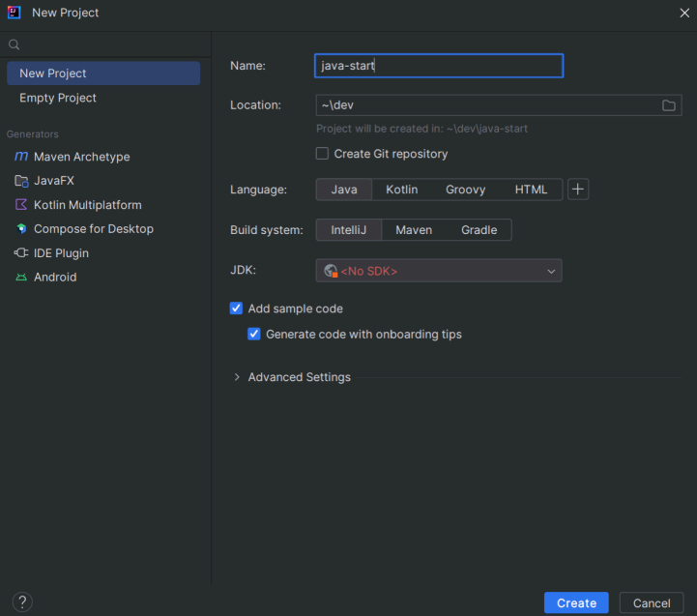
Task: Click the search magnifier icon
Action: [x=15, y=44]
